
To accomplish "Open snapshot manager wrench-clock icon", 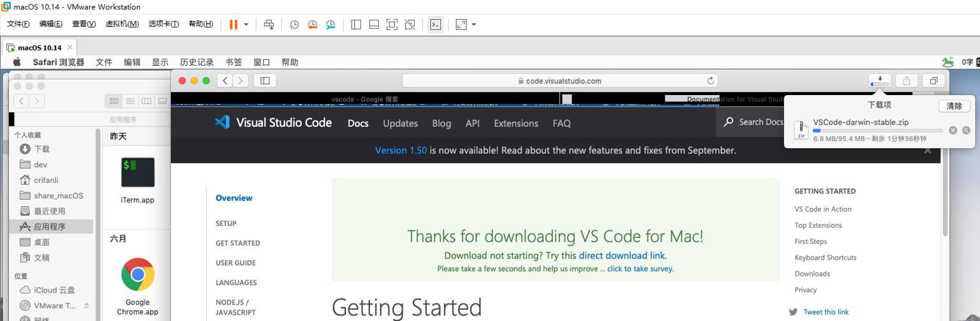I will tap(330, 24).
